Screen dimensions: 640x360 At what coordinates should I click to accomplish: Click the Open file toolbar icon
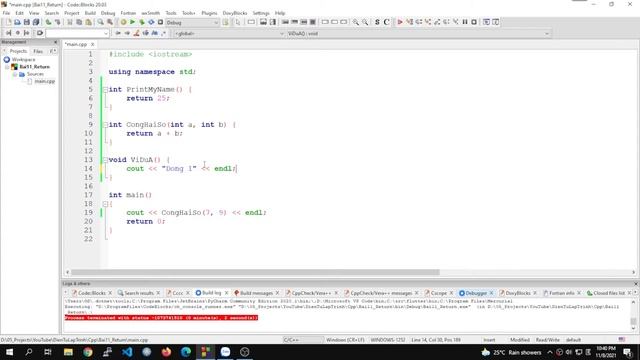(17, 22)
